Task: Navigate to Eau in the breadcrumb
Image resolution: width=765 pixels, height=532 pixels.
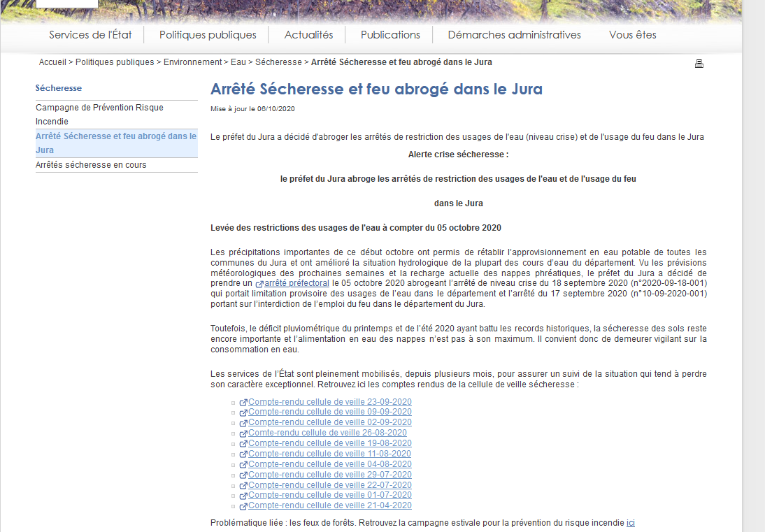Action: (238, 62)
